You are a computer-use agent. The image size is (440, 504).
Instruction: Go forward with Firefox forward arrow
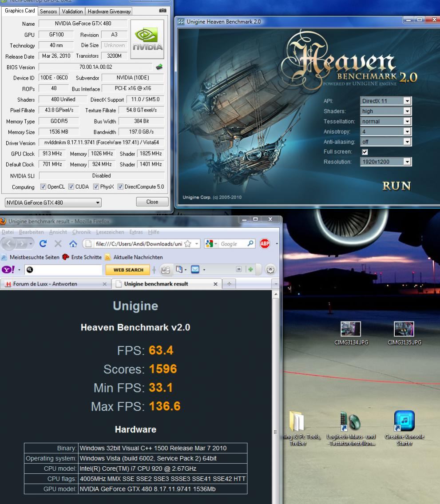click(x=22, y=244)
